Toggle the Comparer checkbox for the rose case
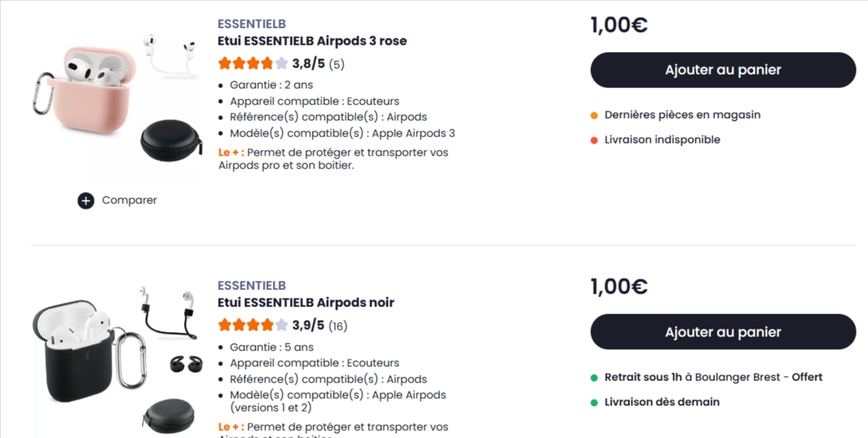The width and height of the screenshot is (868, 438). (x=85, y=201)
